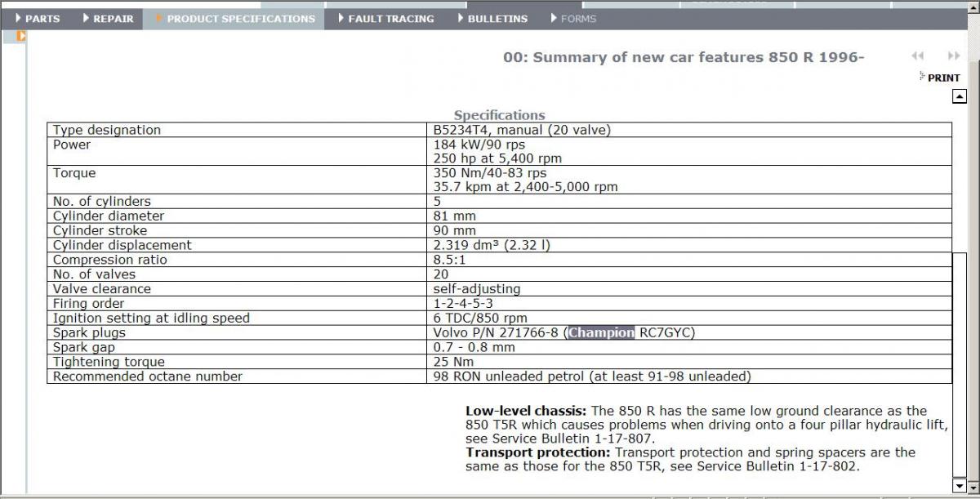Open the BULLETINS tab
Image resolution: width=980 pixels, height=499 pixels.
coord(492,19)
